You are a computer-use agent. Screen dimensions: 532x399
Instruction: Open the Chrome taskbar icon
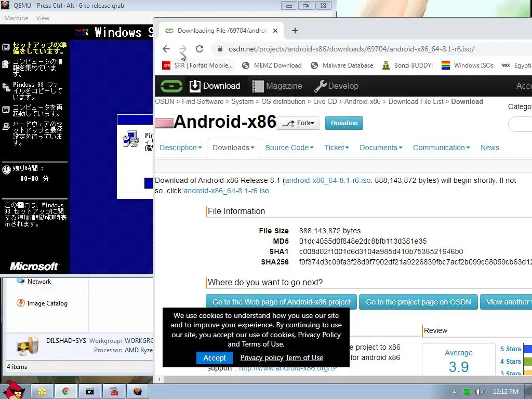(66, 392)
